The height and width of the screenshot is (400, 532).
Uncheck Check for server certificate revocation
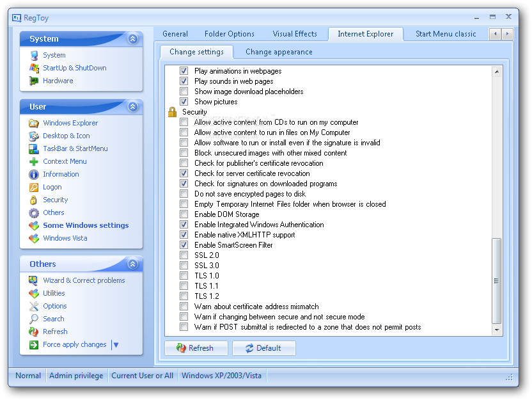coord(184,173)
